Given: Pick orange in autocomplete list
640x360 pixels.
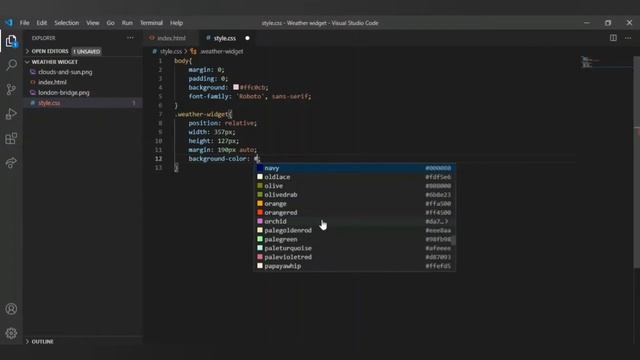Looking at the screenshot, I should coord(354,204).
